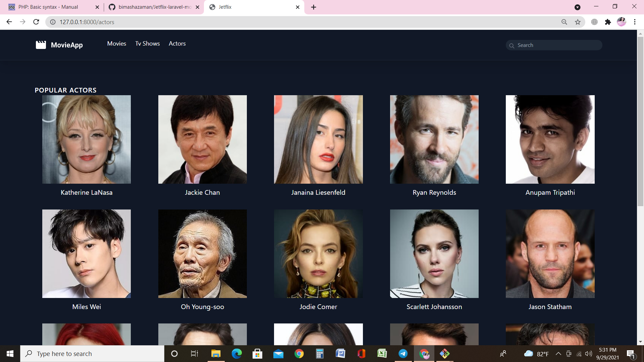Viewport: 644px width, 362px height.
Task: Click the back navigation arrow
Action: (9, 22)
